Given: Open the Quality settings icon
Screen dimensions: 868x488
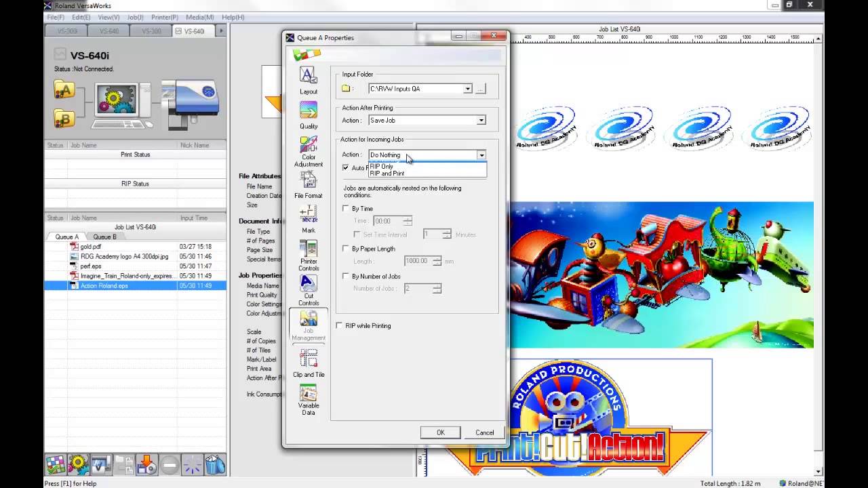Looking at the screenshot, I should [x=309, y=110].
